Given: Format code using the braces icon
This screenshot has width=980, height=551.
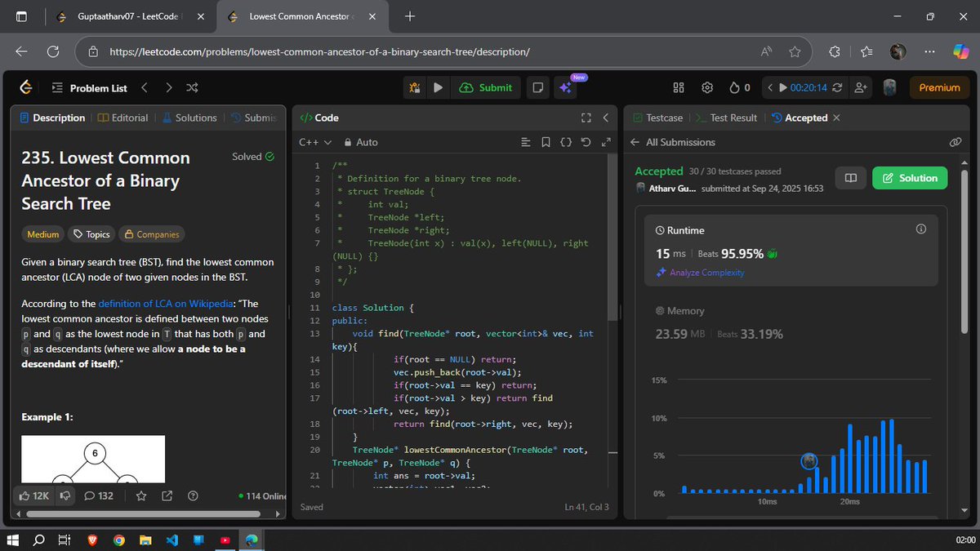Looking at the screenshot, I should coord(566,142).
